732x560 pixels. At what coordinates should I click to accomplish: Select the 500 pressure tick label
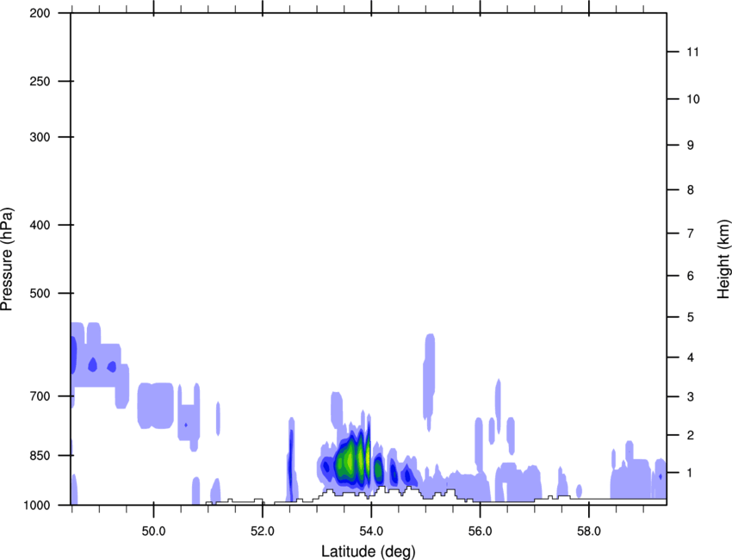[x=40, y=293]
